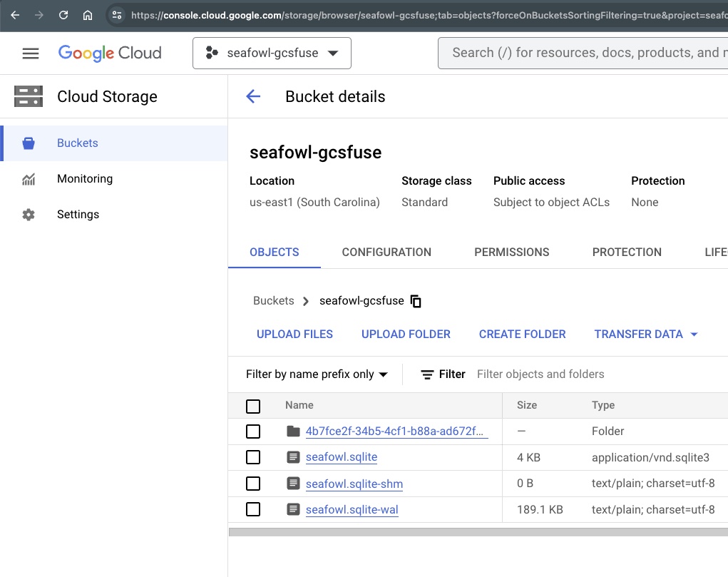Click the site info icon in the address bar
728x577 pixels.
(x=117, y=15)
